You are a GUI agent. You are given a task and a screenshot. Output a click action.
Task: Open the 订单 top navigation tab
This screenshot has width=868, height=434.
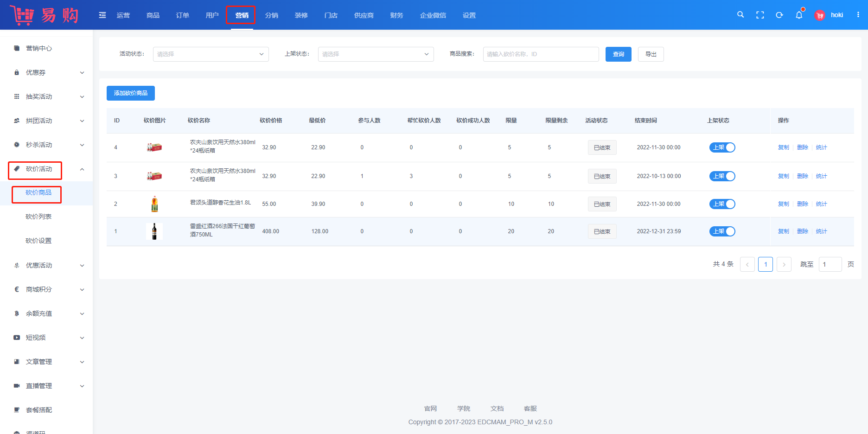point(182,15)
